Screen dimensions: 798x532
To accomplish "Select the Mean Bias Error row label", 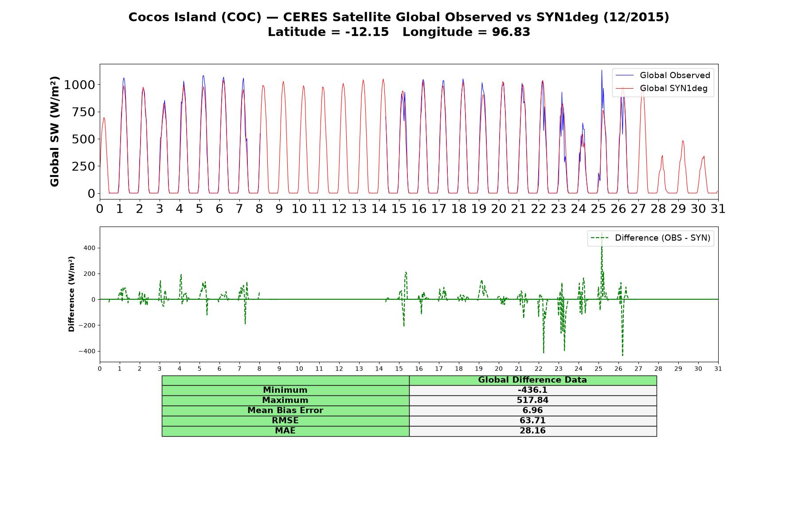I will pyautogui.click(x=286, y=411).
